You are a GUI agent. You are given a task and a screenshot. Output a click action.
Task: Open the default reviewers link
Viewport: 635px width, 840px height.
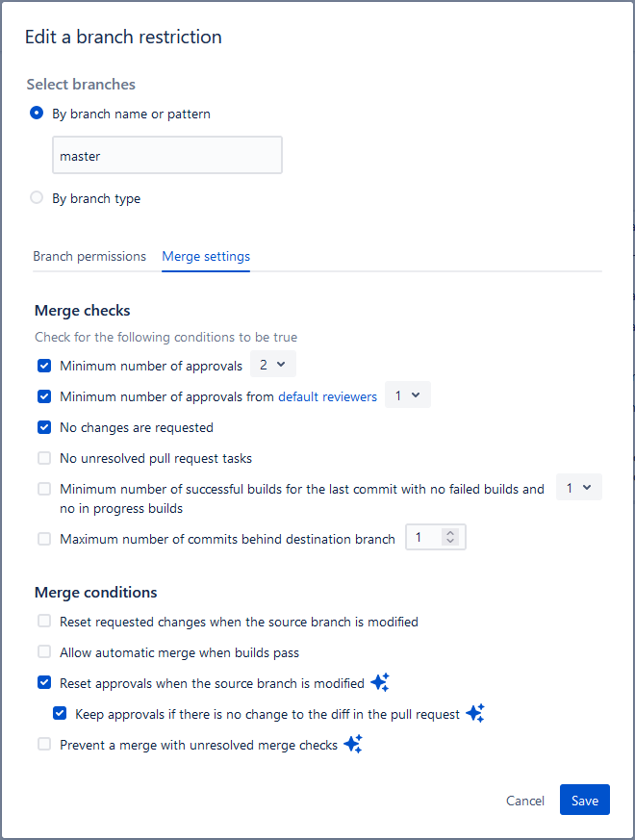(x=327, y=396)
